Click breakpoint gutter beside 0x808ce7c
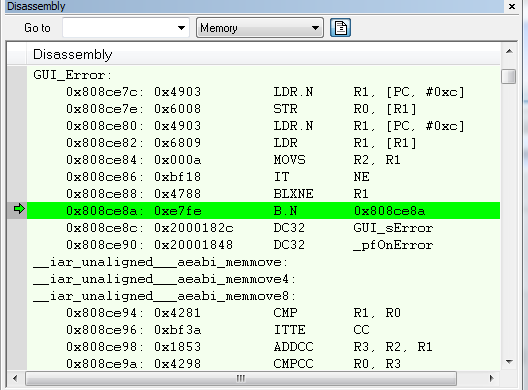The width and height of the screenshot is (528, 390). [x=17, y=92]
